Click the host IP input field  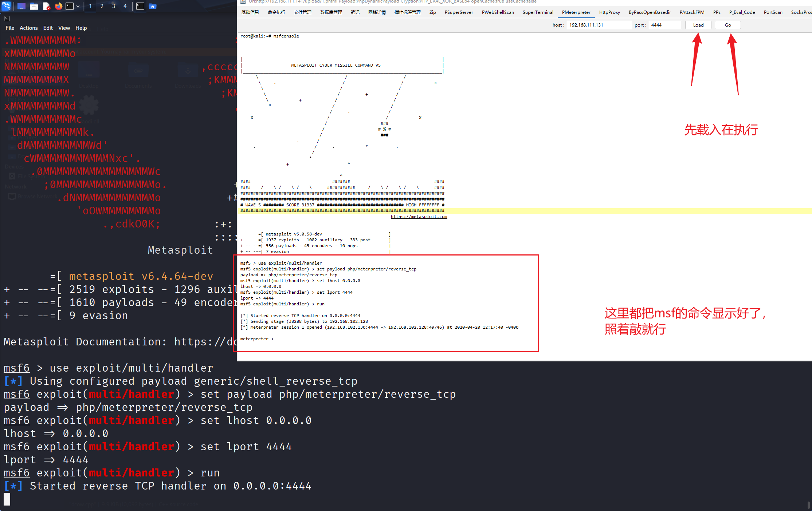[599, 25]
